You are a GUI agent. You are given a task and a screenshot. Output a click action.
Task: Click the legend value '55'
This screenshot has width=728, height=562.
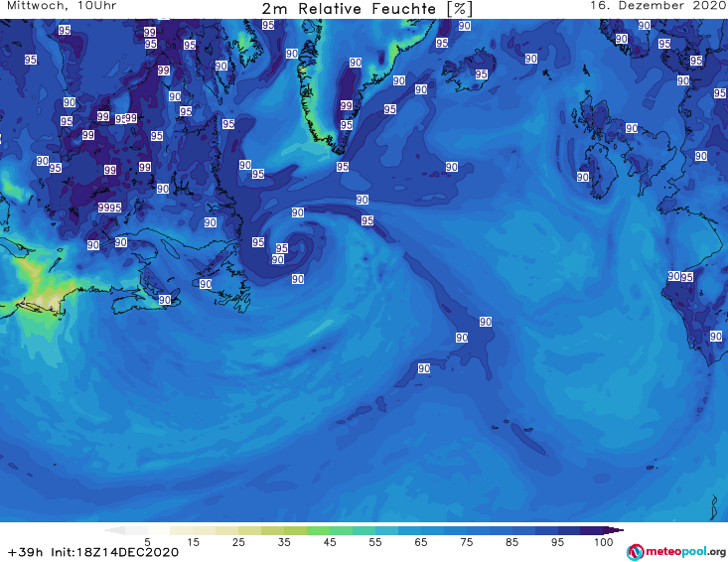(375, 542)
